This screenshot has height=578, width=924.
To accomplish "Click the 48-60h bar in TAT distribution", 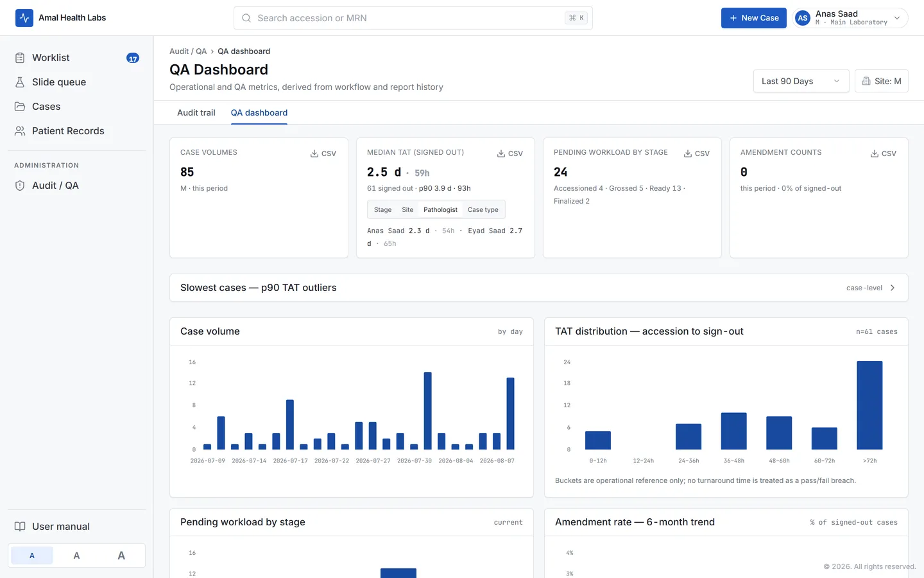I will 779,433.
